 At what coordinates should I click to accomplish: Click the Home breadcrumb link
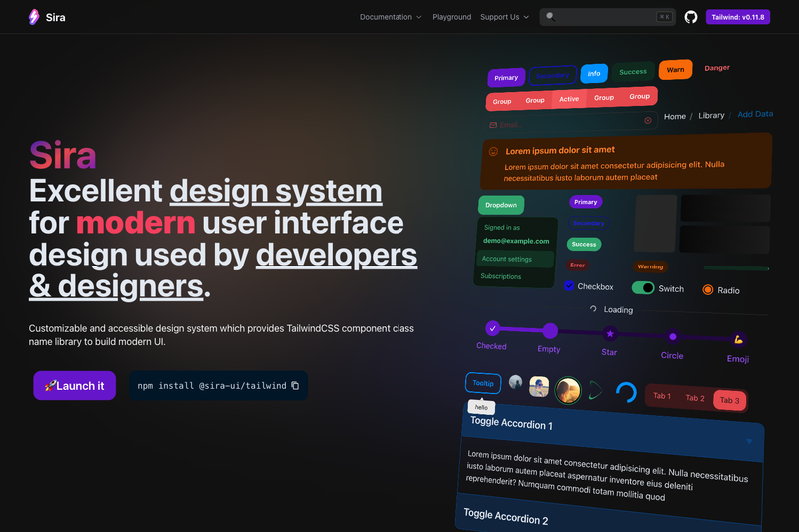(675, 116)
